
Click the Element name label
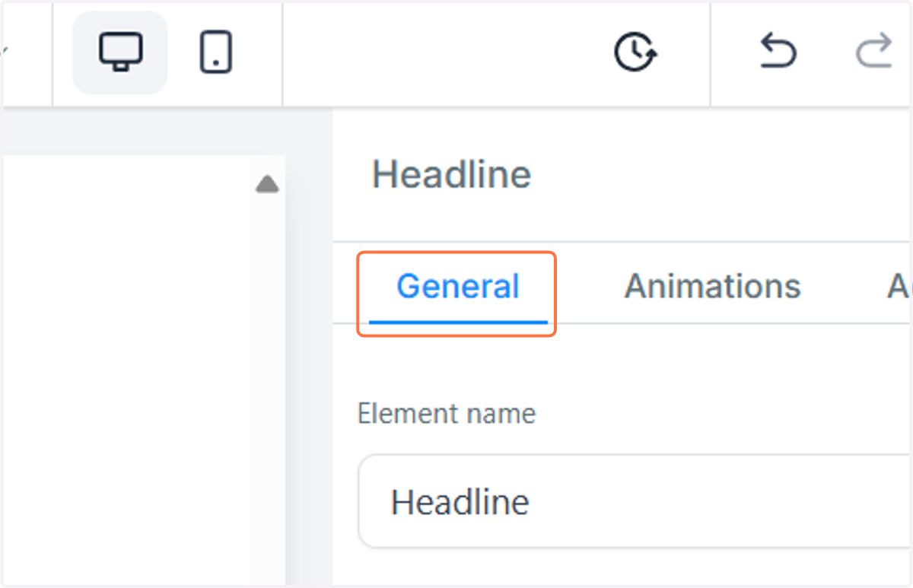click(447, 414)
